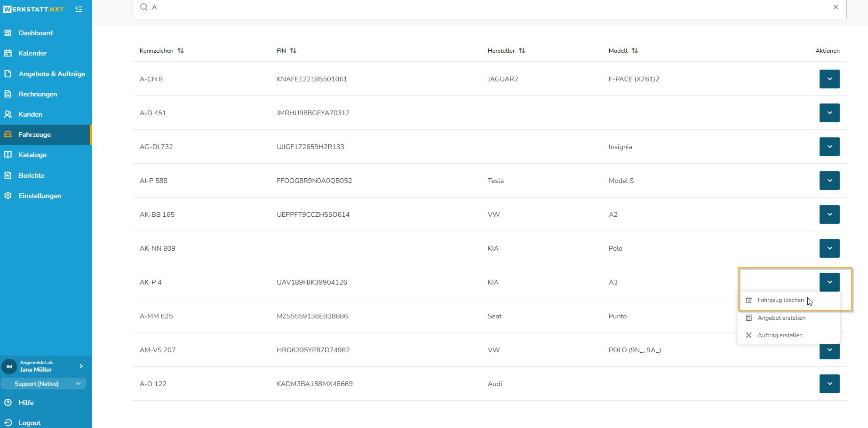
Task: Close actions dropdown for AK-P 4
Action: click(x=829, y=282)
